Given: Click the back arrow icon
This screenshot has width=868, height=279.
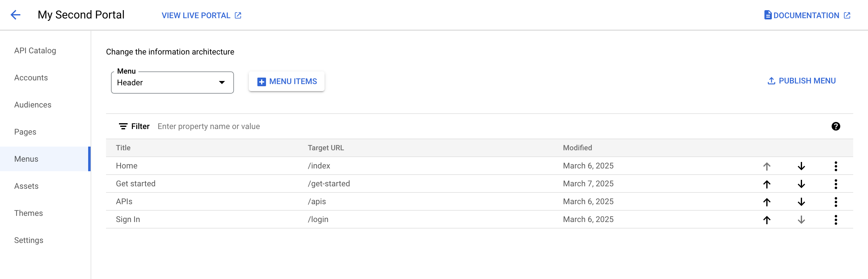Looking at the screenshot, I should pos(15,15).
